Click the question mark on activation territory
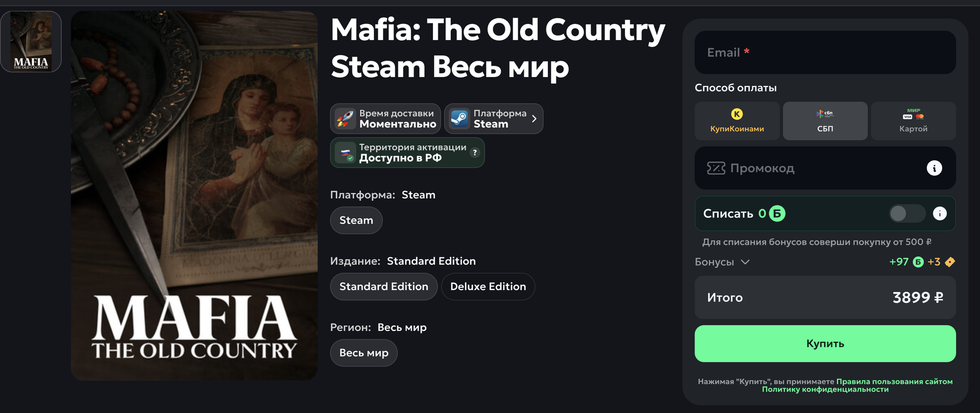Screen dimensions: 980x413 (x=475, y=152)
